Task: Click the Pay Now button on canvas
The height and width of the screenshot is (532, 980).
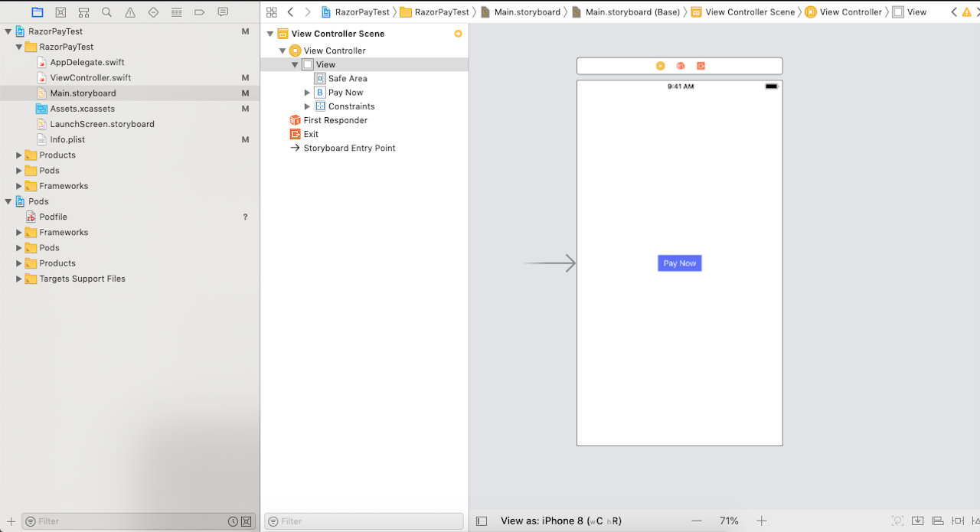Action: point(679,263)
